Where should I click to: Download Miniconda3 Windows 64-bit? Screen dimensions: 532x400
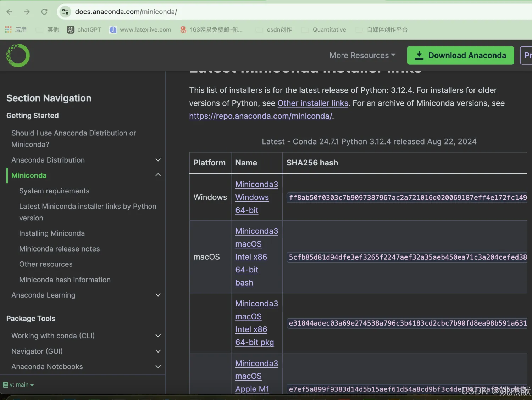click(257, 197)
